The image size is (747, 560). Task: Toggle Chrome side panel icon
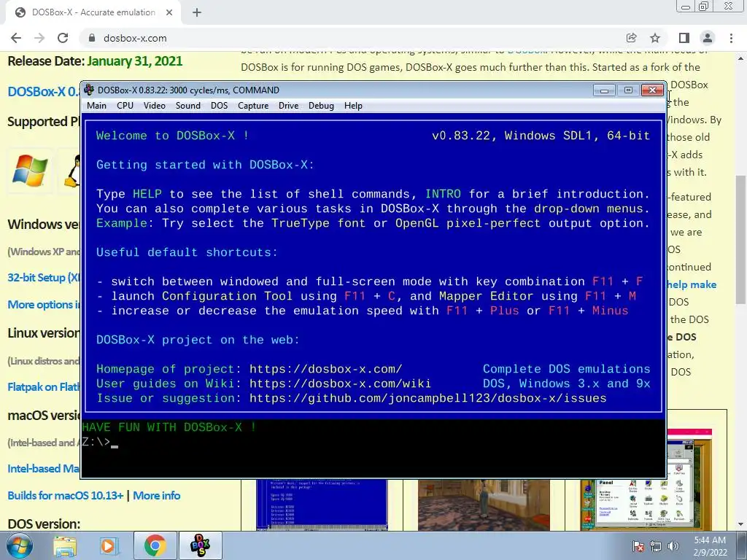coord(684,38)
